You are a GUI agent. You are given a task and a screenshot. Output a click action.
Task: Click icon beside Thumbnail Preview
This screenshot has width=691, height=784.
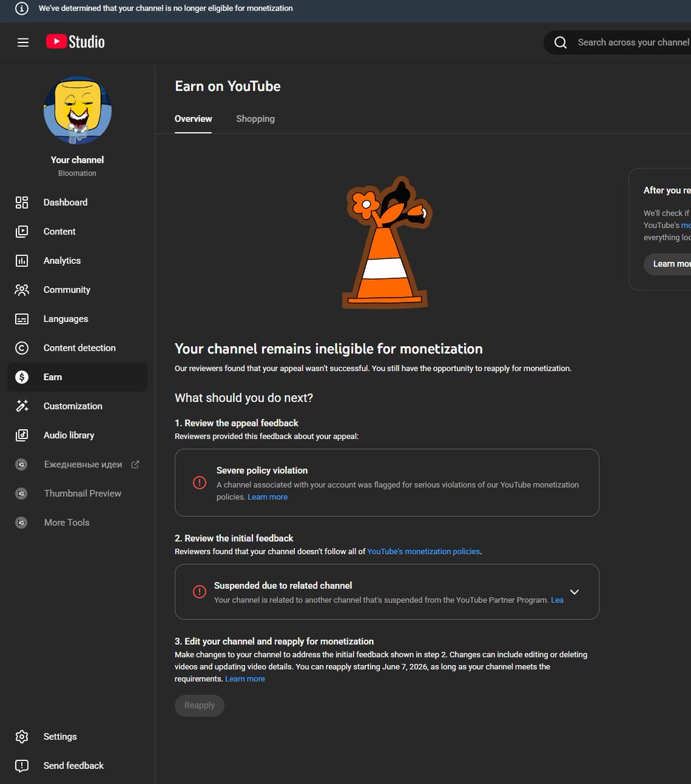(22, 493)
